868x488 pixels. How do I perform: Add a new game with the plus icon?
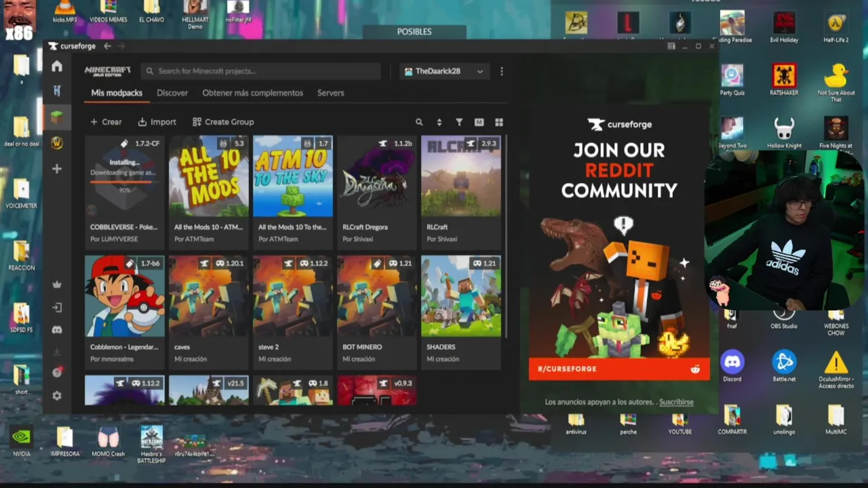point(57,168)
